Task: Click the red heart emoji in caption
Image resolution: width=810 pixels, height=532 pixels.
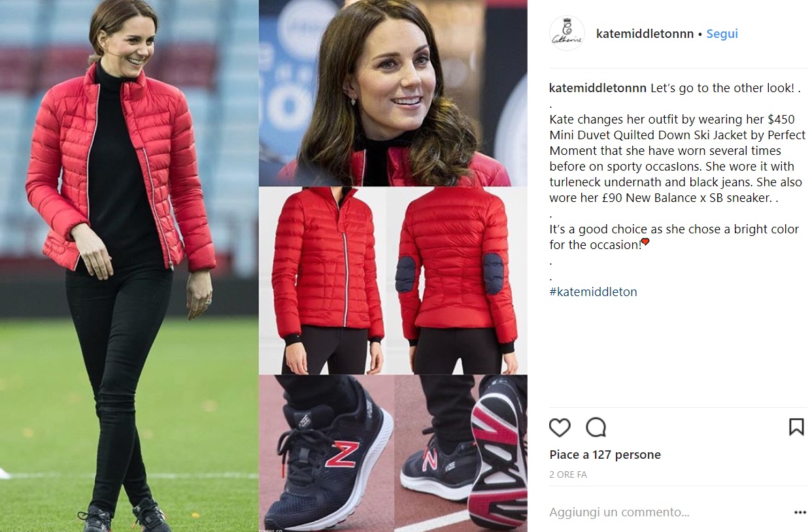Action: 645,242
